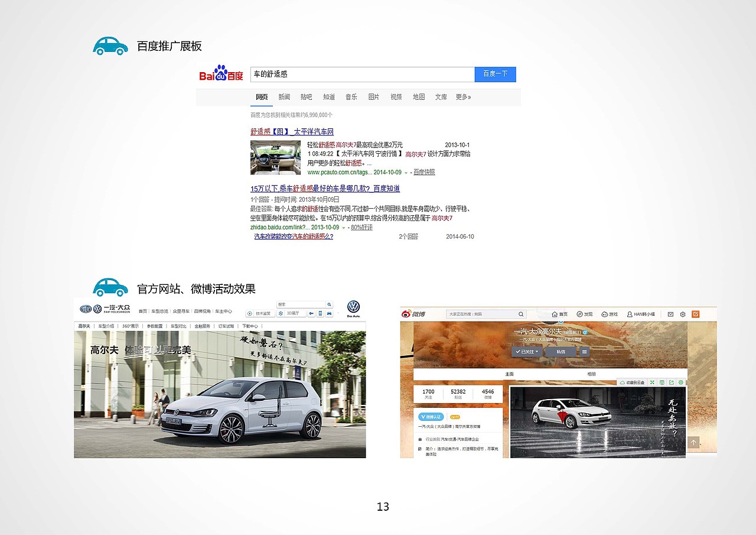This screenshot has height=535, width=756.
Task: Click the car icon on VW site toolbar
Action: click(328, 313)
